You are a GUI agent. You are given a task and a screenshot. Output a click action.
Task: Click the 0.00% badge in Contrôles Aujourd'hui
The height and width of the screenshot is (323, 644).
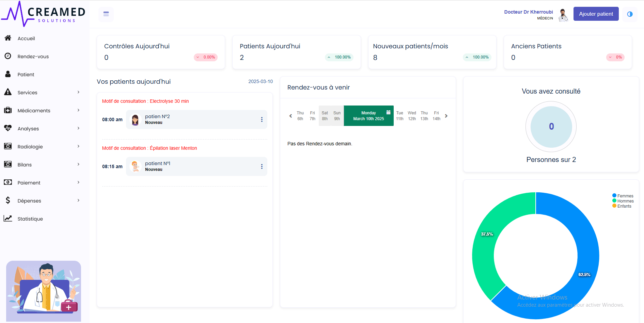(206, 57)
